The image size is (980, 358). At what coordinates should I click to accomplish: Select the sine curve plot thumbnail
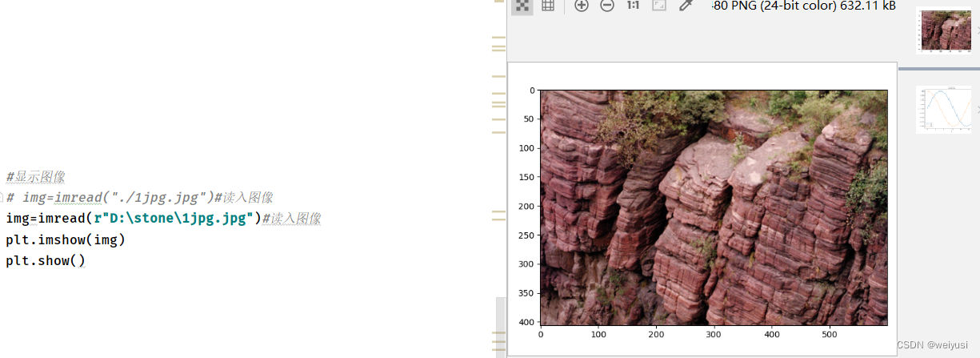tap(944, 109)
